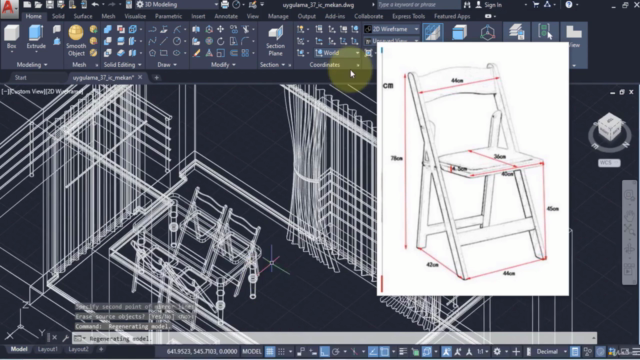Expand the Draw panel
The height and width of the screenshot is (360, 640).
(167, 64)
